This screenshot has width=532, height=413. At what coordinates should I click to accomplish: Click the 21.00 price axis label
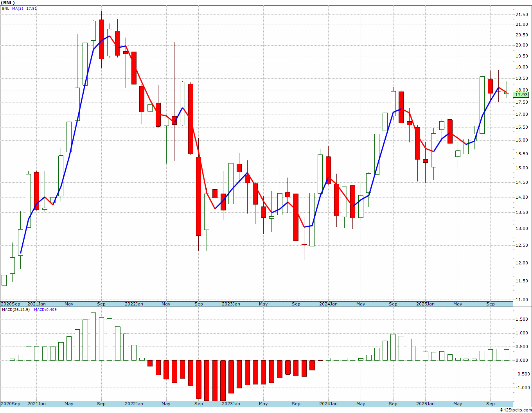[x=521, y=24]
